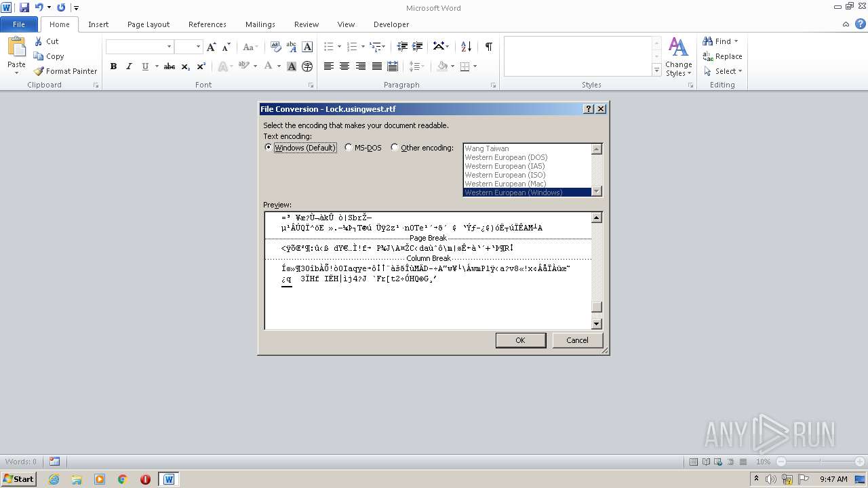Open the font name dropdown
Viewport: 868px width, 488px height.
(169, 47)
